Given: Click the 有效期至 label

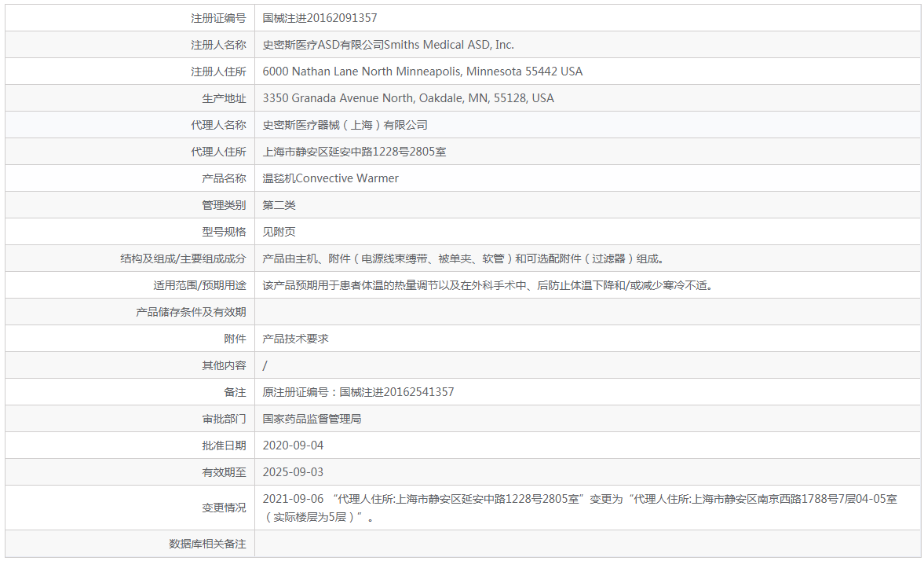Looking at the screenshot, I should [x=224, y=472].
